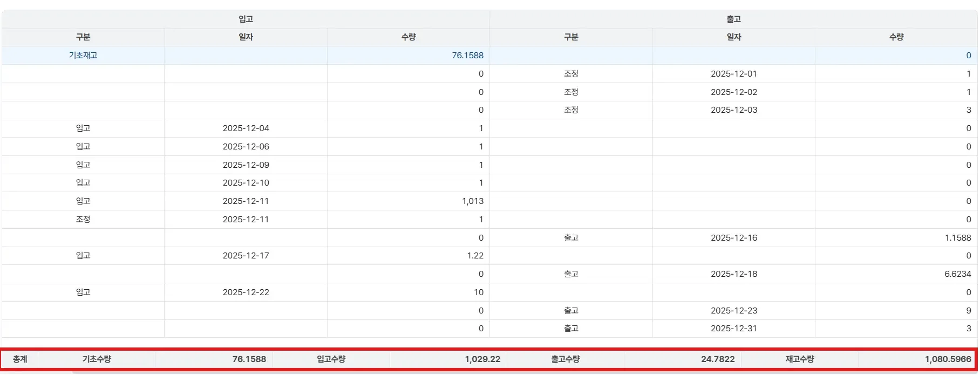Select the date 2025-12-01
Viewport: 980px width, 375px height.
734,74
